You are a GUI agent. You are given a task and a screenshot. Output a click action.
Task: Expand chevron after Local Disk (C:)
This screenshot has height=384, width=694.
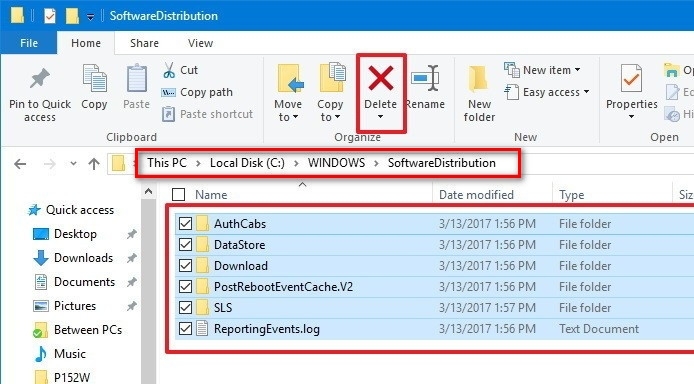point(296,163)
